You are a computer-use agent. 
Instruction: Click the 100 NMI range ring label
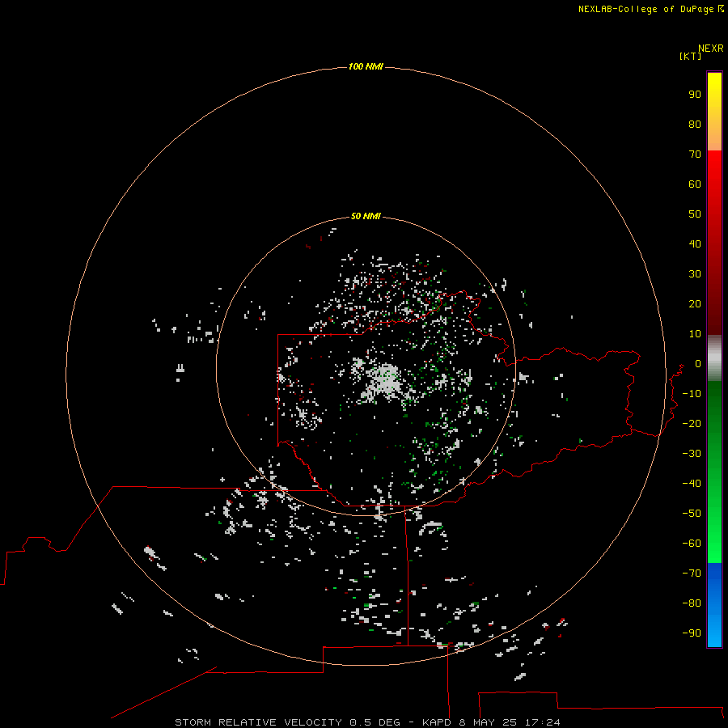tap(366, 67)
